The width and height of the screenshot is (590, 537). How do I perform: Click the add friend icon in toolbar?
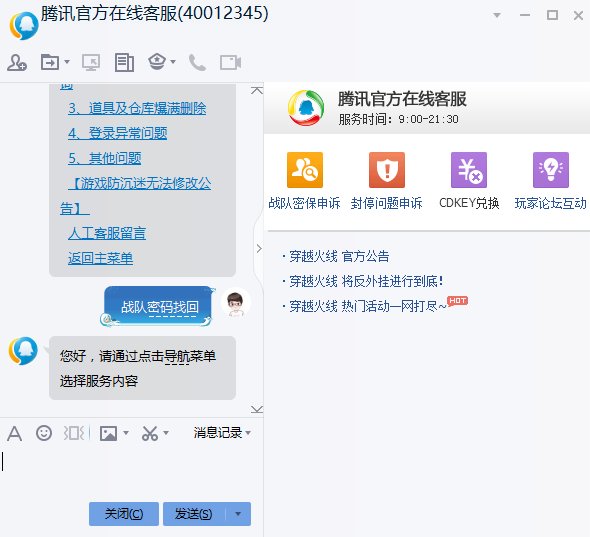pyautogui.click(x=17, y=62)
